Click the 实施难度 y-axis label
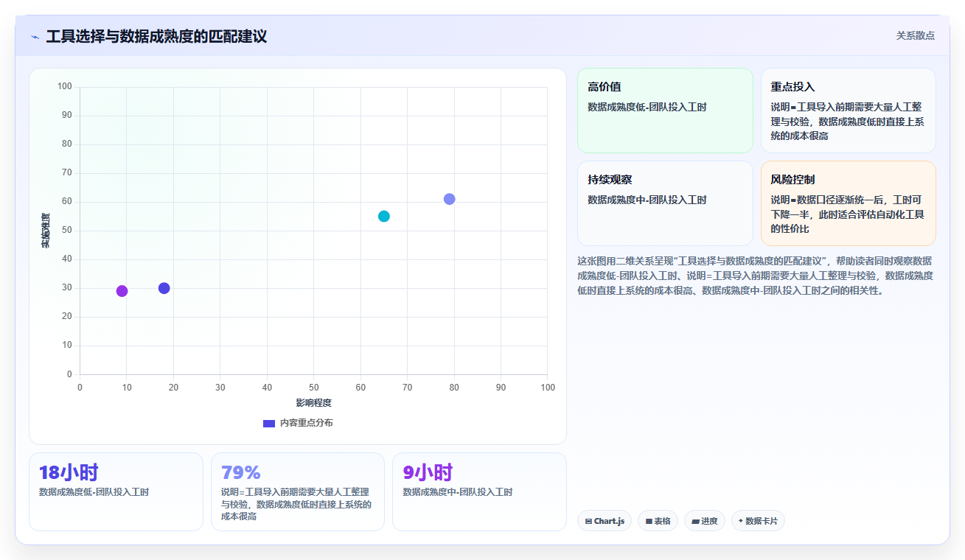 (x=46, y=230)
